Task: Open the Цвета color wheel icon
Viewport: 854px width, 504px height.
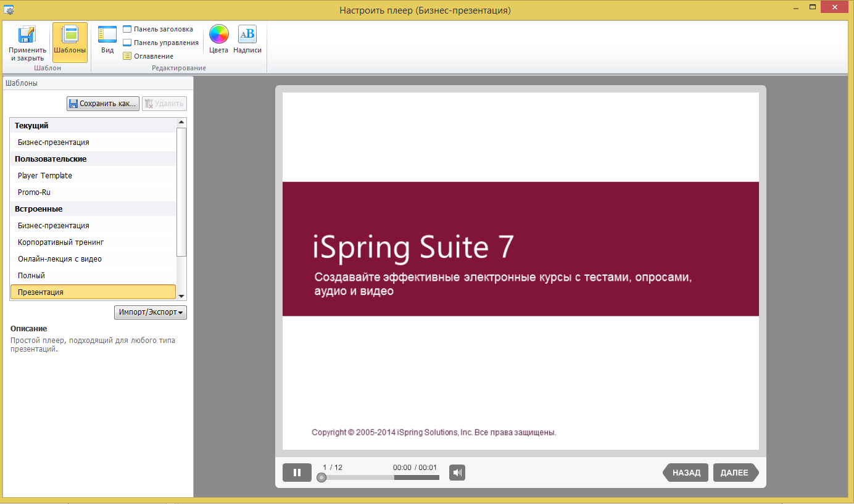Action: (x=218, y=39)
